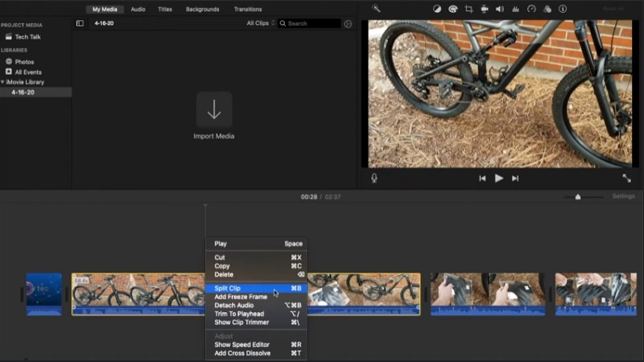This screenshot has width=644, height=362.
Task: Choose Cut from context menu
Action: tap(256, 257)
